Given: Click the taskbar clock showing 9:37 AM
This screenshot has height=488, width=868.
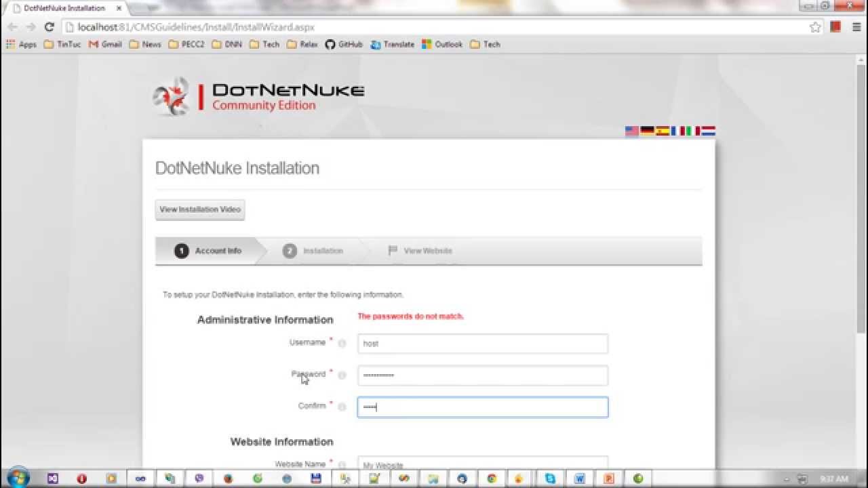Looking at the screenshot, I should [834, 479].
